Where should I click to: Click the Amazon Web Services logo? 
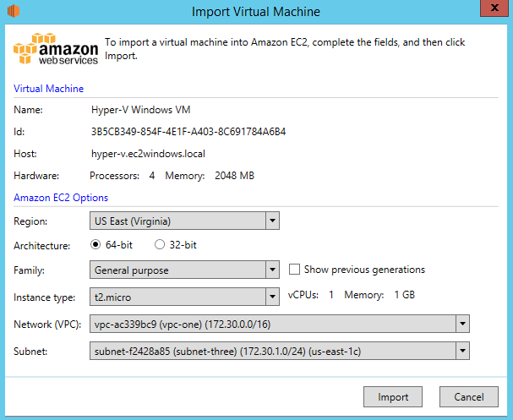click(x=56, y=49)
